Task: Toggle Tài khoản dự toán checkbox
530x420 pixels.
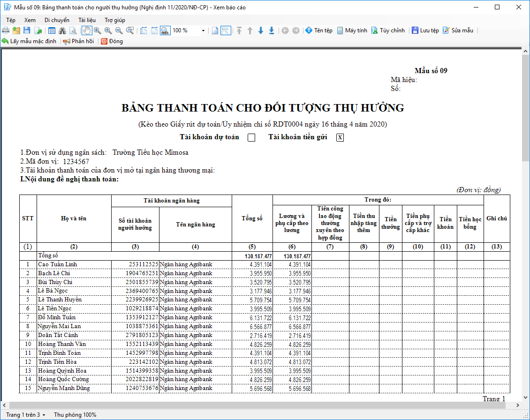Action: click(x=251, y=137)
